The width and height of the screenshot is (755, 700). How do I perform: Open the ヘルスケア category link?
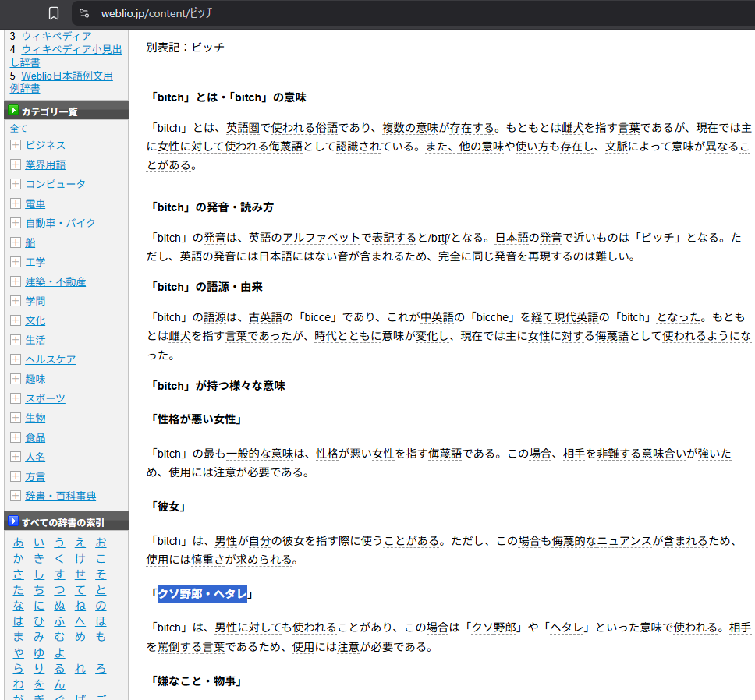[x=51, y=359]
